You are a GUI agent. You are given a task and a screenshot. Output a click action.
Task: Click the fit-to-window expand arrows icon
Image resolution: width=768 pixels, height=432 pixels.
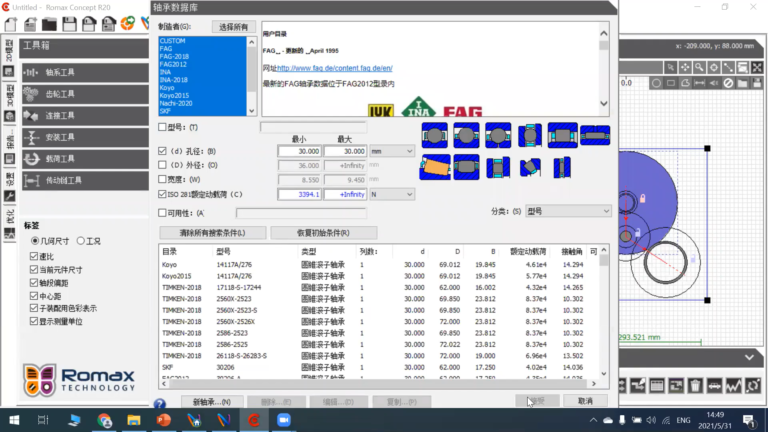click(757, 68)
